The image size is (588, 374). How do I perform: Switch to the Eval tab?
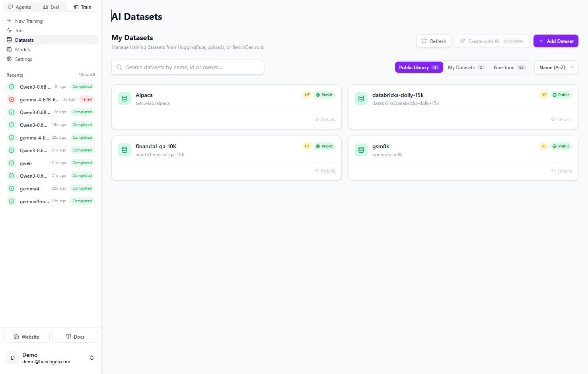pos(51,7)
